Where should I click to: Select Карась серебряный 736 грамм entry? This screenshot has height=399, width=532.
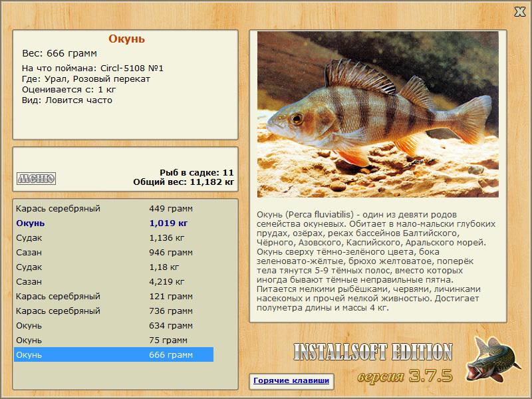114,311
